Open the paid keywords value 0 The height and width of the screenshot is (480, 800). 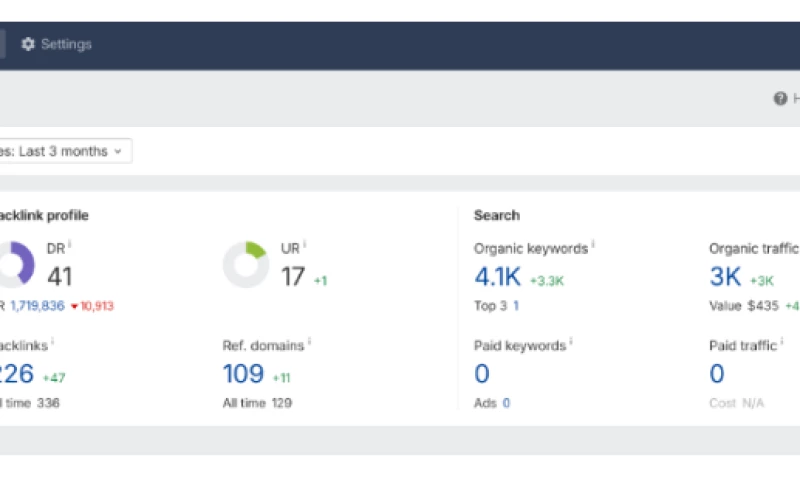(482, 373)
